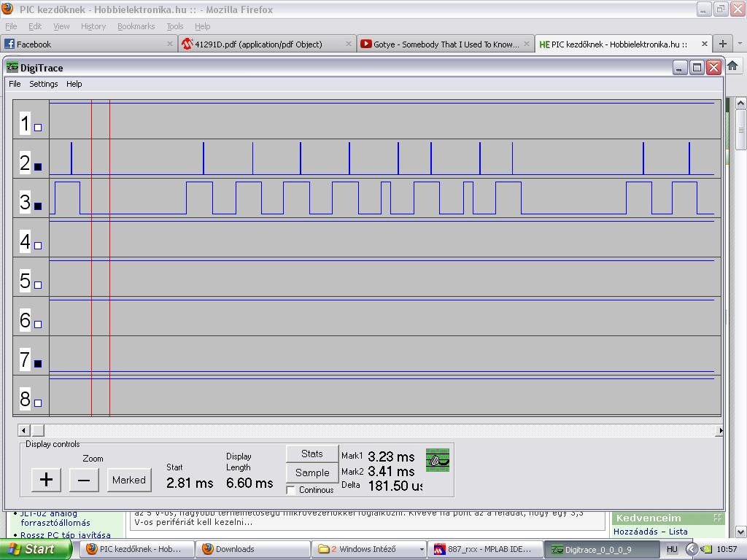Expand Windows Intéző taskbar group dropdown
This screenshot has width=747, height=560.
[422, 550]
